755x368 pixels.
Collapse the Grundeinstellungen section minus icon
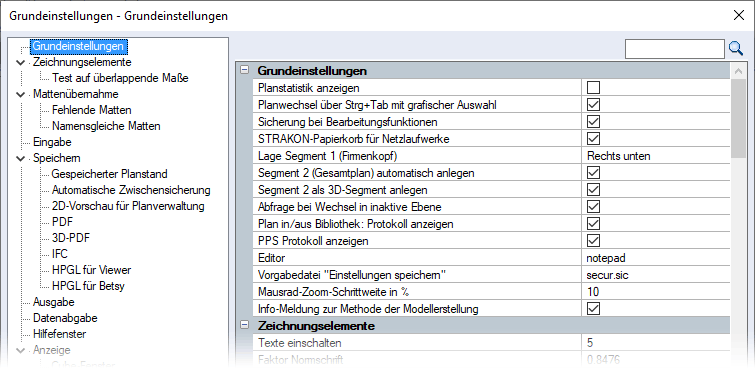click(245, 71)
